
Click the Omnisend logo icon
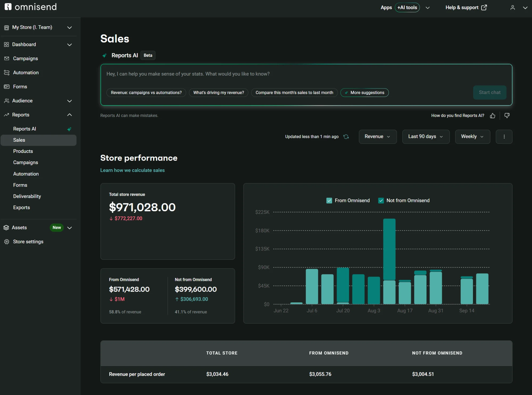click(x=8, y=7)
